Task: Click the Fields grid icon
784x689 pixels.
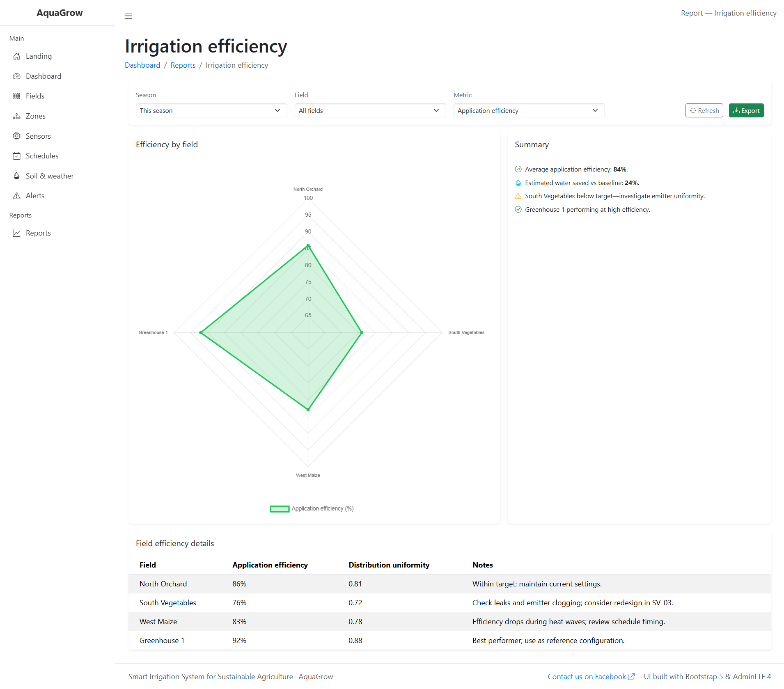Action: pos(16,96)
